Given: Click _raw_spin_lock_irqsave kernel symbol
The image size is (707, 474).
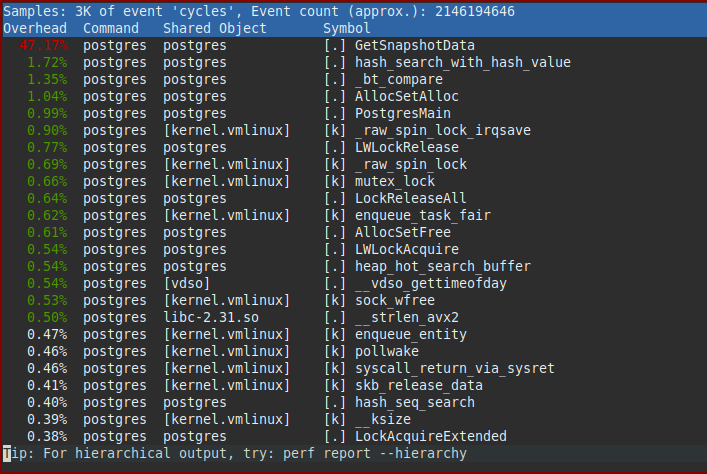Looking at the screenshot, I should 443,130.
